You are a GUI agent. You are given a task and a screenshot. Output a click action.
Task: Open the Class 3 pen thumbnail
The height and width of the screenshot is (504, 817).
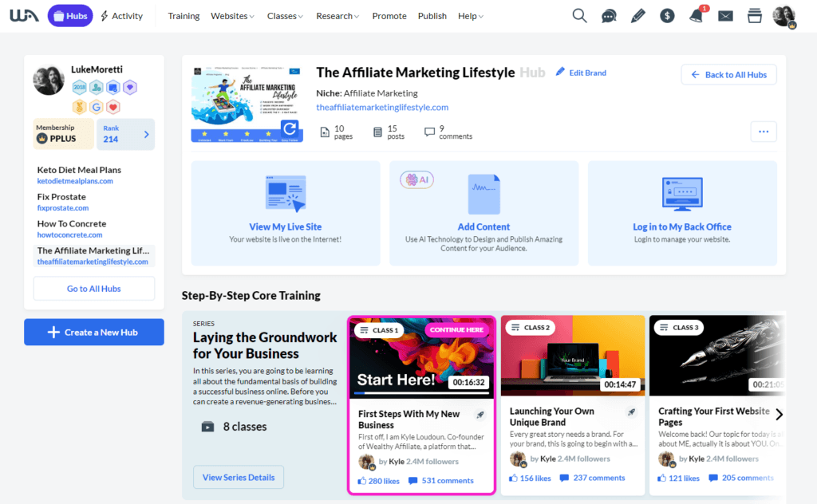717,356
